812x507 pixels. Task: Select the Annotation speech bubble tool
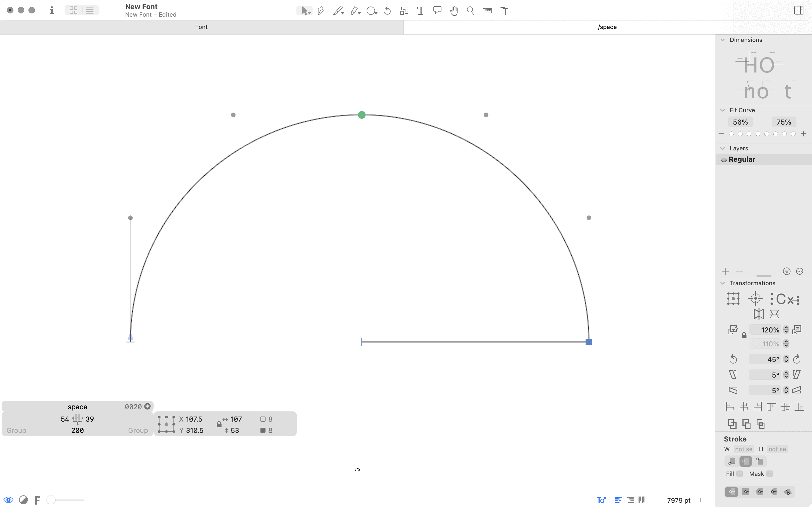coord(437,11)
